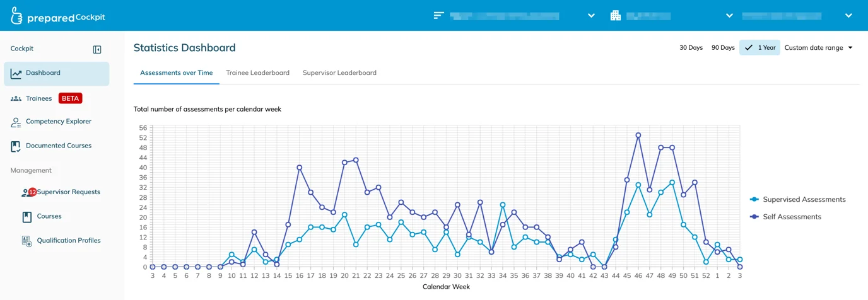This screenshot has width=868, height=300.
Task: Expand the organization dropdown next to building icon
Action: point(729,16)
